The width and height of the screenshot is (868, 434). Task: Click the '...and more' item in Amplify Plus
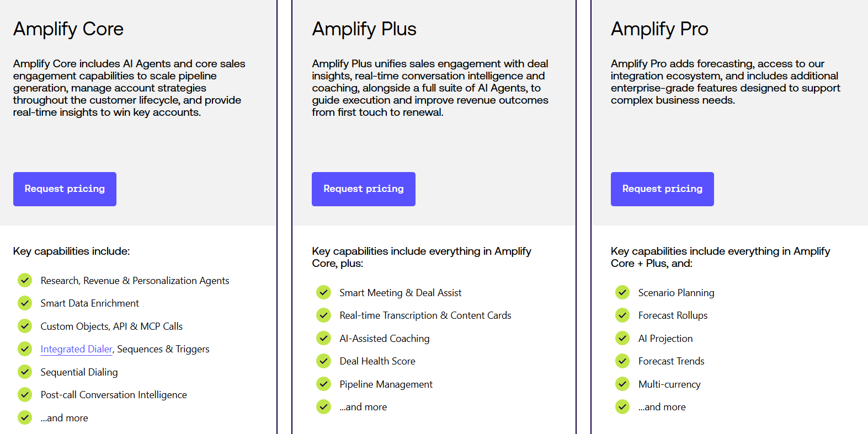pos(363,406)
